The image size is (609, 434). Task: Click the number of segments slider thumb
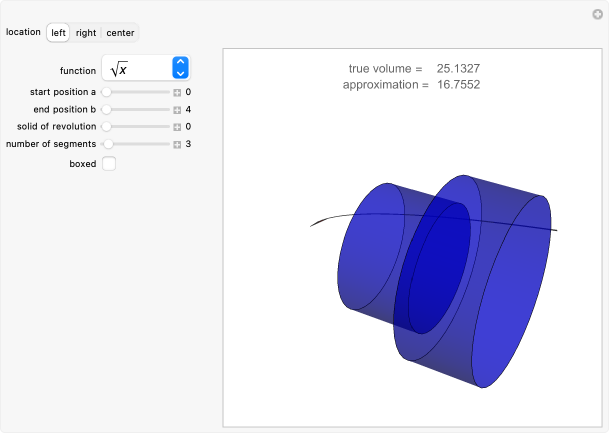click(x=108, y=144)
